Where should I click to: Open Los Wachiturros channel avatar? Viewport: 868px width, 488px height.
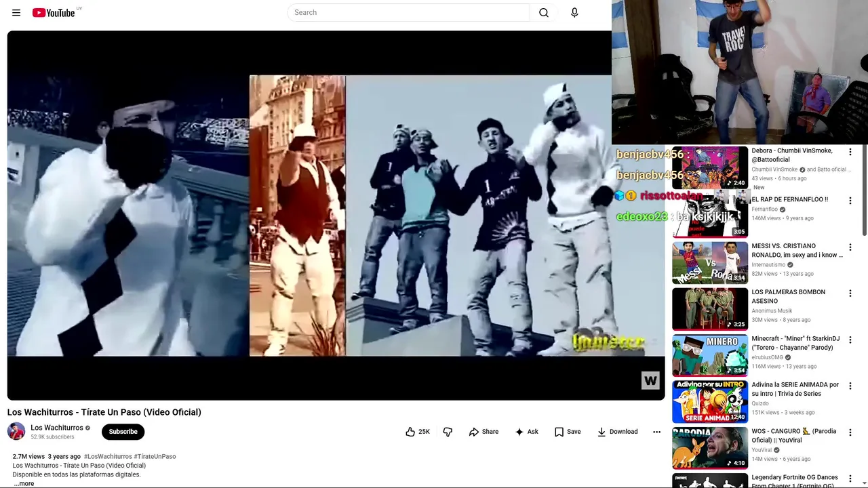pyautogui.click(x=16, y=431)
